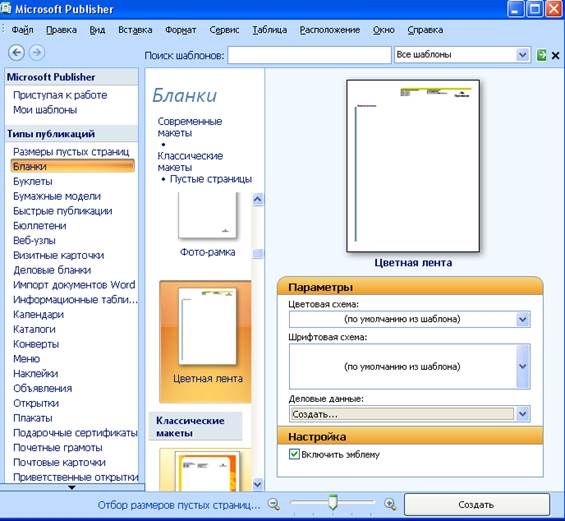
Task: Click the zoom in magnifier icon
Action: tap(390, 504)
